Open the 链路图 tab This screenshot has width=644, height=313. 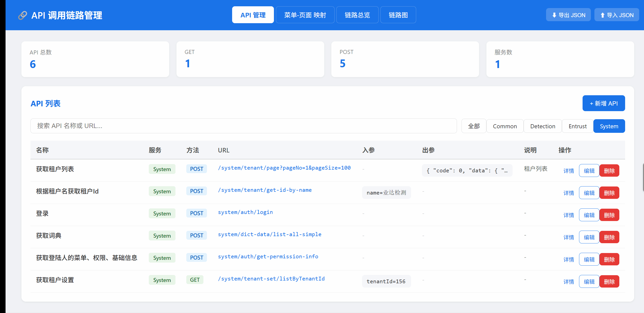(398, 15)
